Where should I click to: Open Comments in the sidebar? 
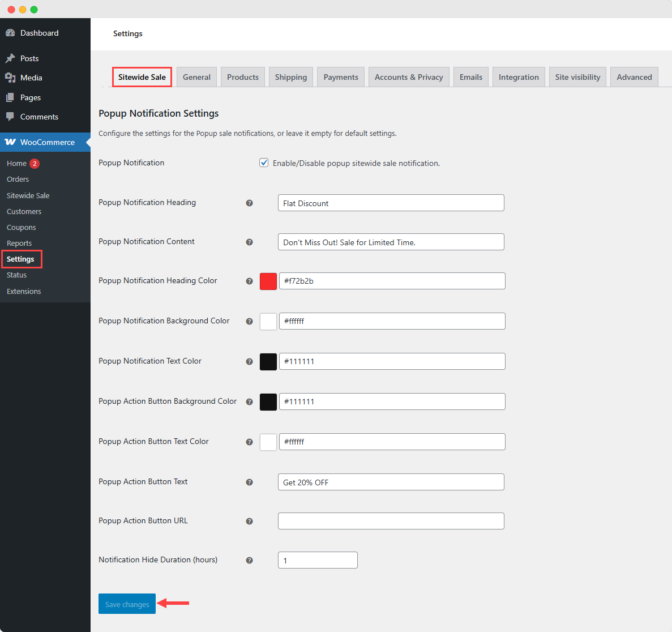pos(39,117)
